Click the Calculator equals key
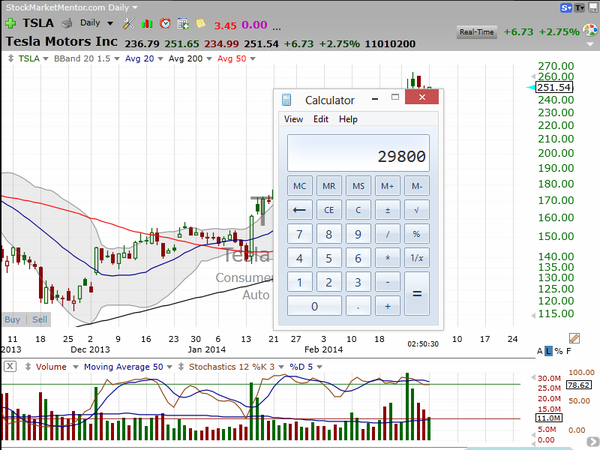 pyautogui.click(x=417, y=293)
